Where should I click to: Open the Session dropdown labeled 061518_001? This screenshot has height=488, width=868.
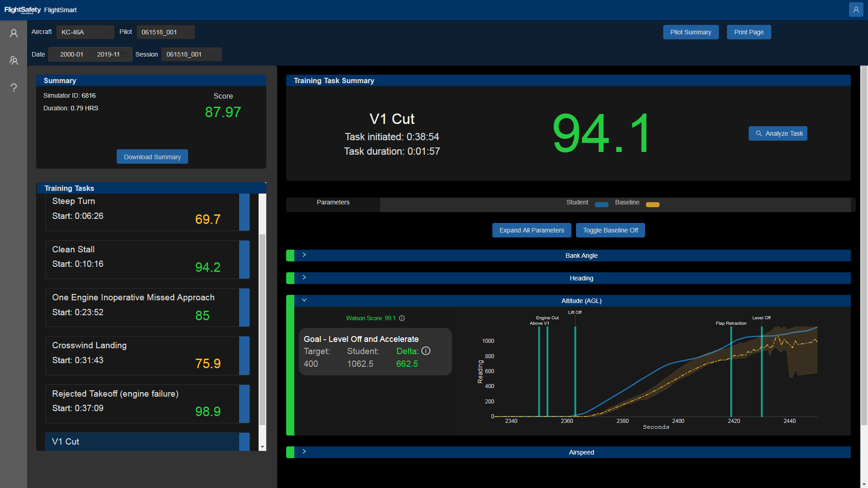click(191, 54)
